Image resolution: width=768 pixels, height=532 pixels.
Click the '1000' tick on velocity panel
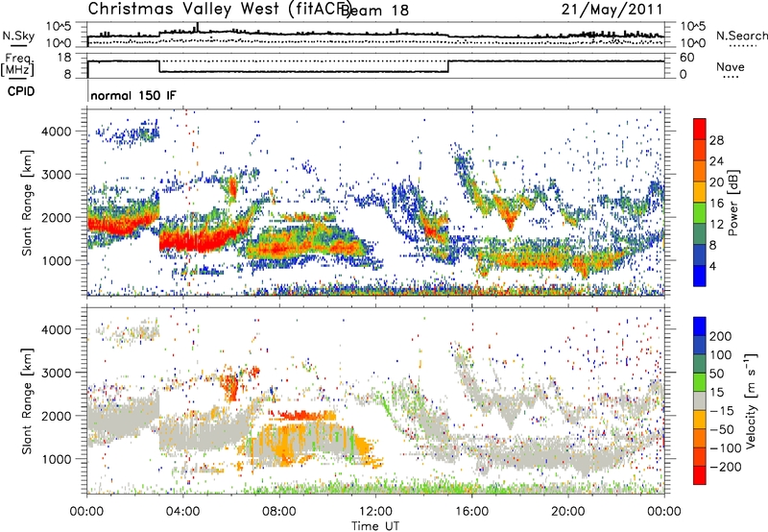[56, 459]
